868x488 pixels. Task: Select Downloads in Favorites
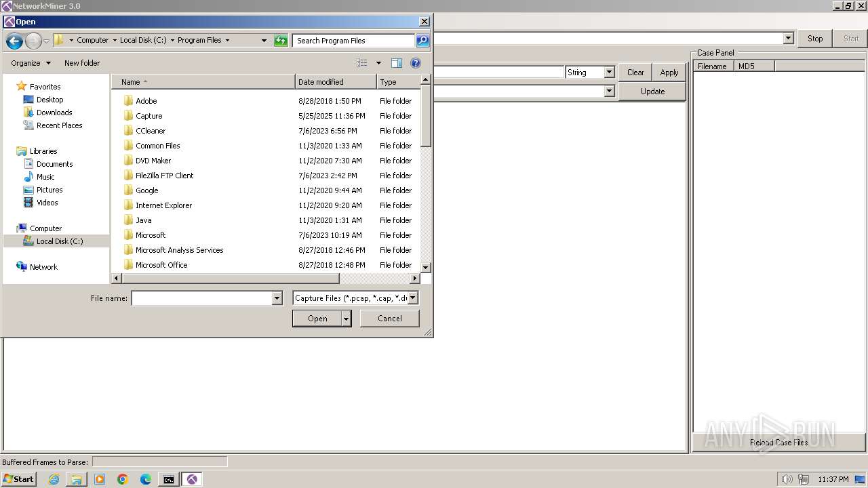click(54, 113)
